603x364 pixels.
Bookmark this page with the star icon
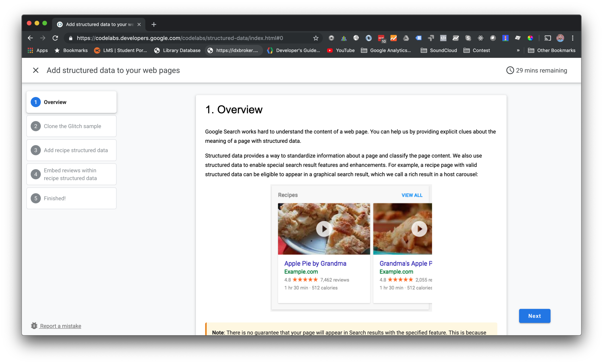[316, 38]
